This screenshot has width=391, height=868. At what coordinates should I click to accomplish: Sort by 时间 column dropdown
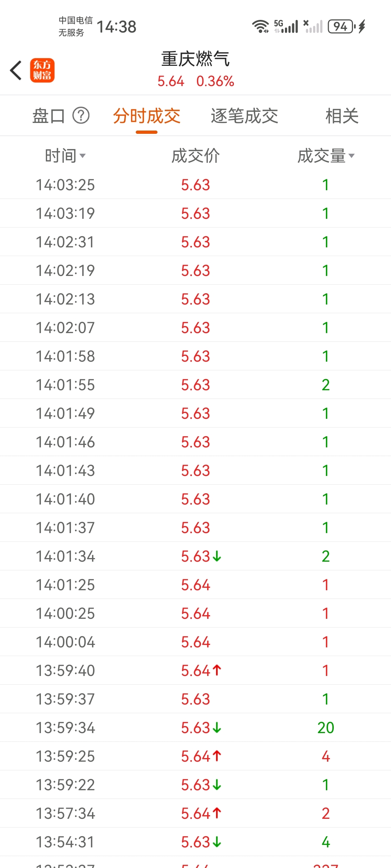coord(65,156)
